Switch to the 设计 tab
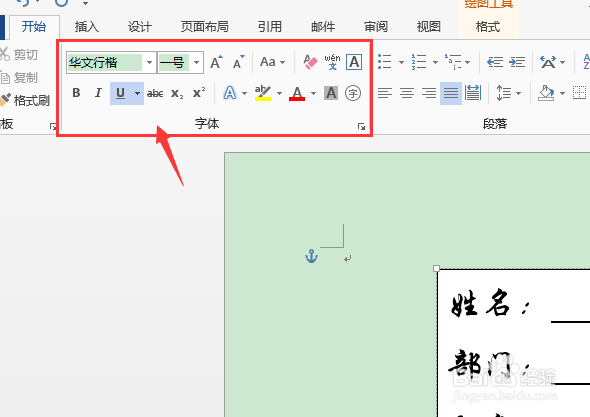 pyautogui.click(x=140, y=27)
